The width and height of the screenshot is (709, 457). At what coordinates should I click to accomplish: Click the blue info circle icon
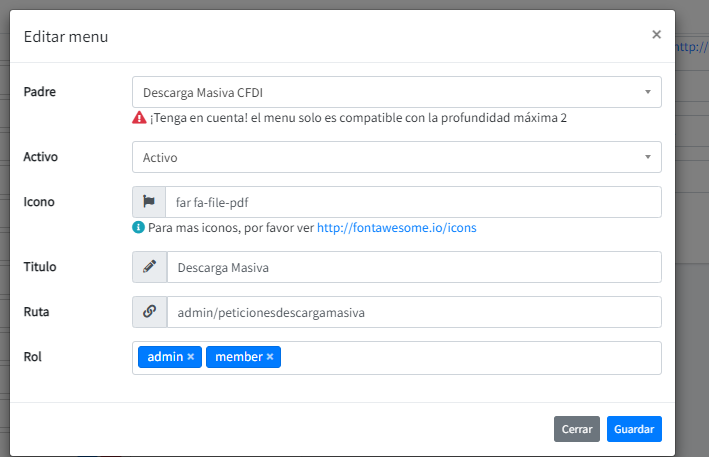click(139, 228)
